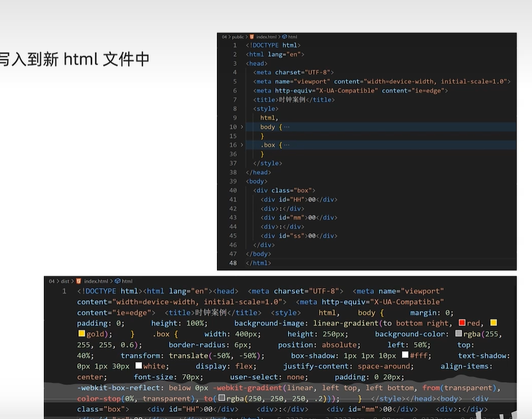Viewport: 532px width, 419px height.
Task: Click the html symbol icon in the public breadcrumb
Action: (284, 37)
